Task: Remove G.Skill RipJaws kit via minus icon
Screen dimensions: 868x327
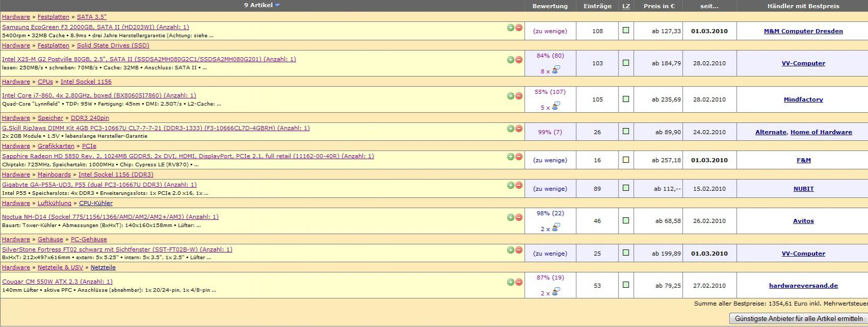Action: click(519, 129)
